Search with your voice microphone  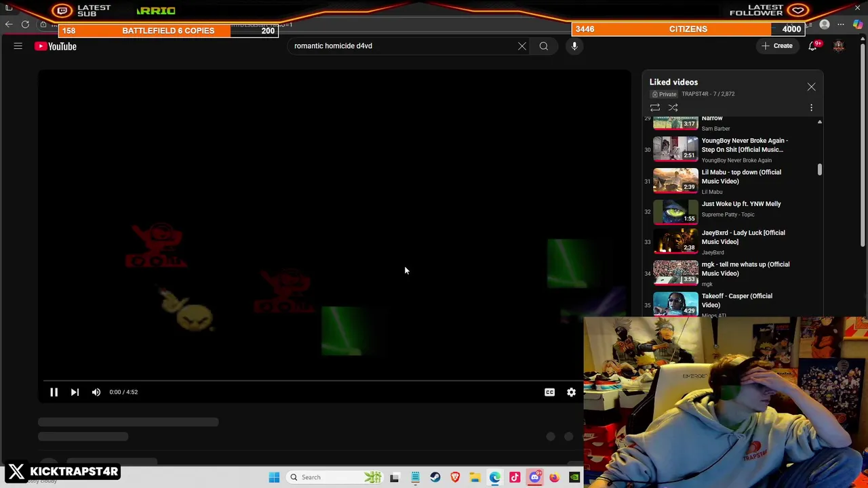(x=574, y=46)
